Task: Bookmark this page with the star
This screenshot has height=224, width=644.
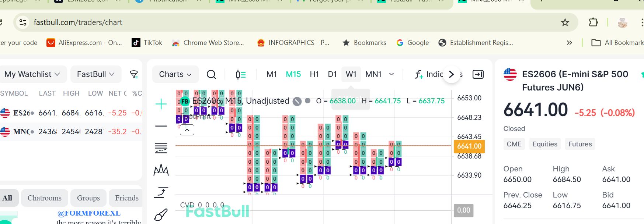Action: click(565, 22)
